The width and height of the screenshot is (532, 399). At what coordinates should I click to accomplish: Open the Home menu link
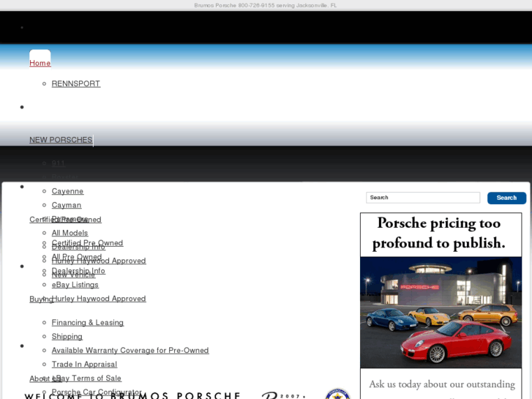[40, 63]
